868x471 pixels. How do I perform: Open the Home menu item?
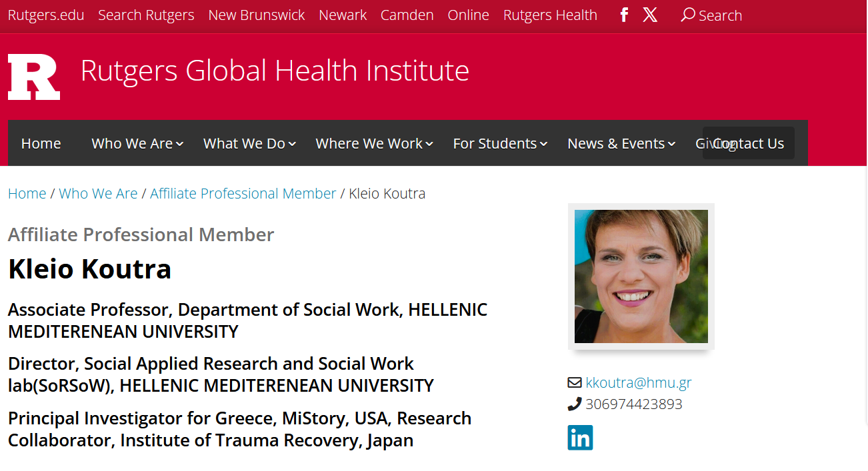pyautogui.click(x=41, y=143)
